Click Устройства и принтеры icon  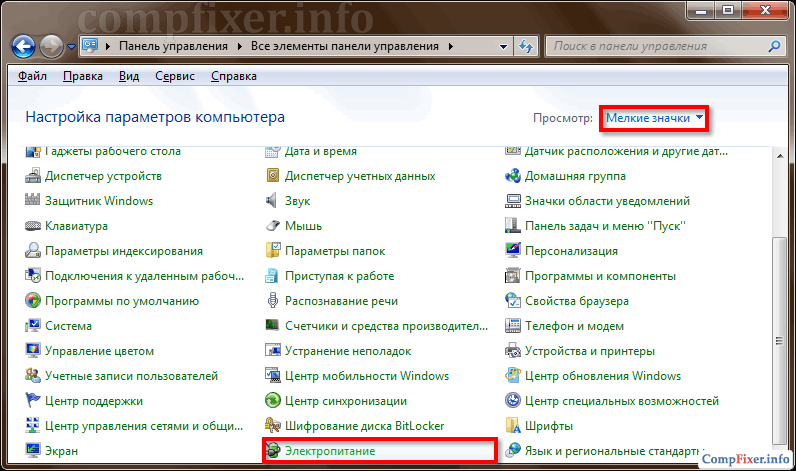click(513, 351)
